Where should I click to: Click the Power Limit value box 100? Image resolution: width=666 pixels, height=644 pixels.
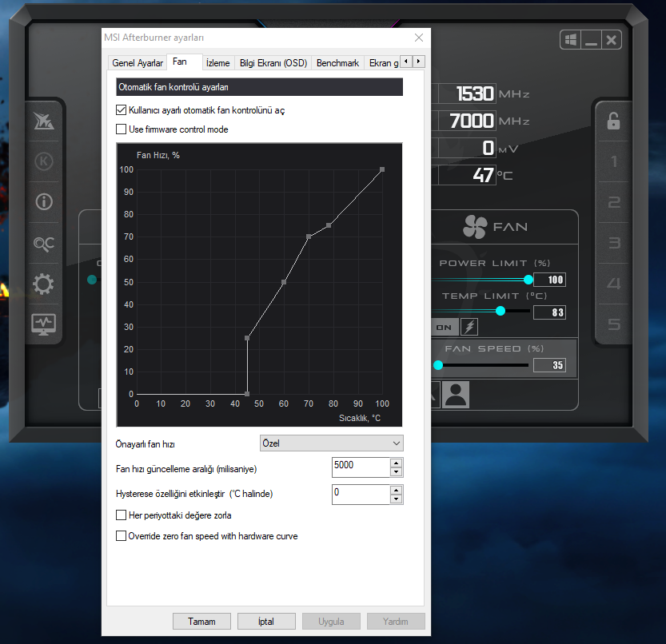[549, 280]
